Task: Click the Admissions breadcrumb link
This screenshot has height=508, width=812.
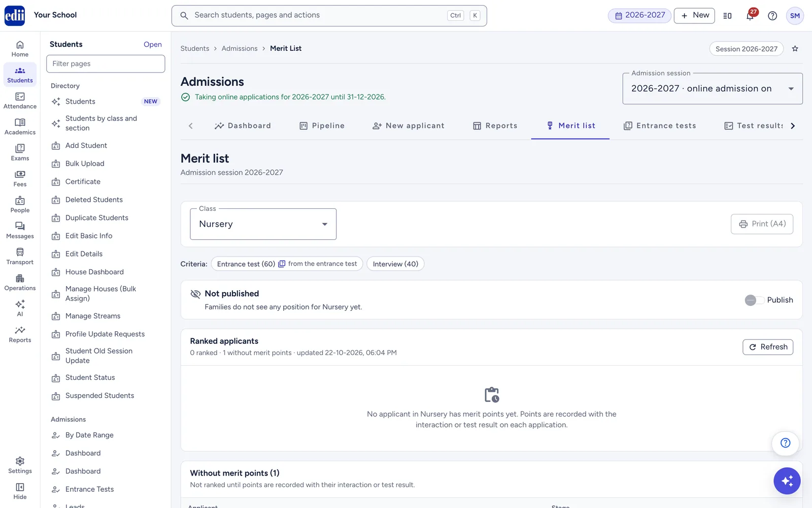Action: tap(240, 49)
